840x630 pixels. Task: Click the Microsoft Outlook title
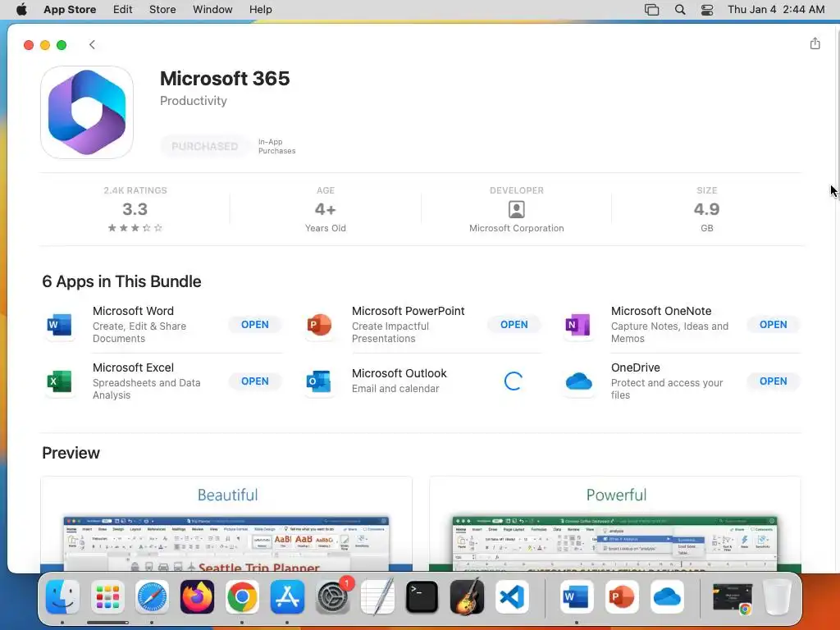399,373
